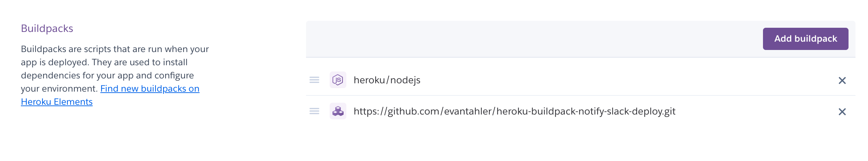Image resolution: width=868 pixels, height=161 pixels.
Task: Click blank space in heroku/nodejs row
Action: pos(626,80)
